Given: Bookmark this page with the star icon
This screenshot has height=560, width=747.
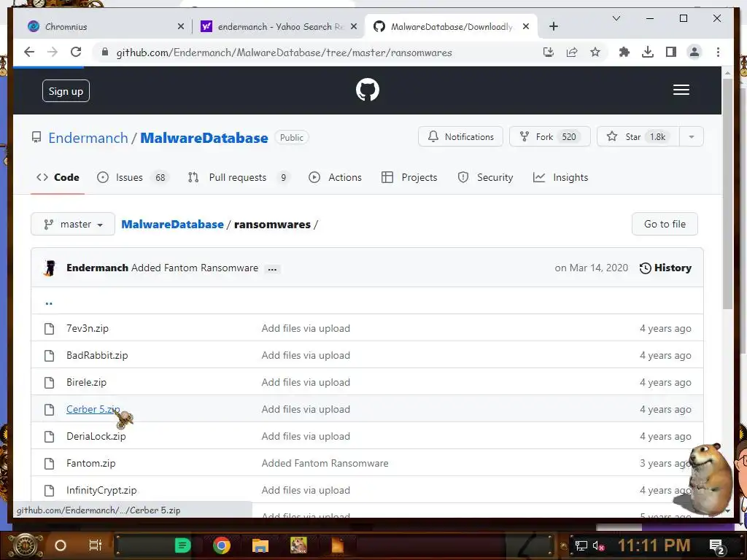Looking at the screenshot, I should point(595,52).
